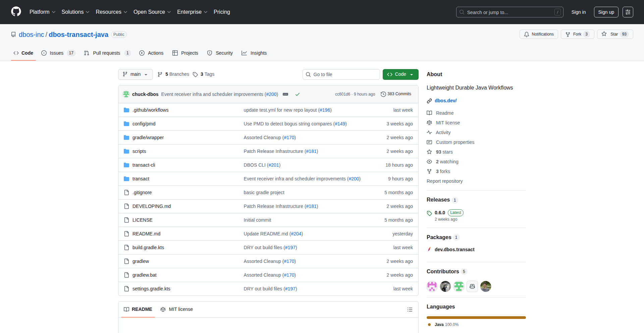This screenshot has width=644, height=333.
Task: Click the Java 100% language bar
Action: pos(476,317)
